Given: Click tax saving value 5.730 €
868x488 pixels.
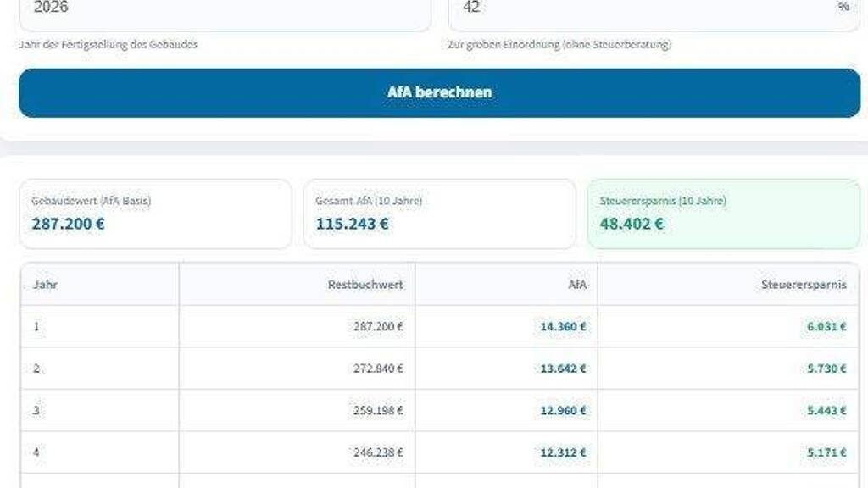Looking at the screenshot, I should (x=826, y=369).
